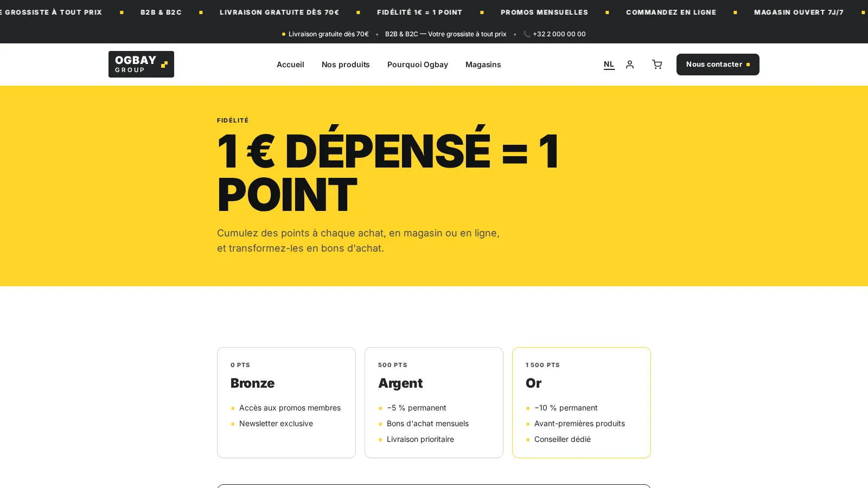This screenshot has width=868, height=488.
Task: Click 'Cumulez des points à chaque achat' paragraph
Action: click(x=358, y=241)
